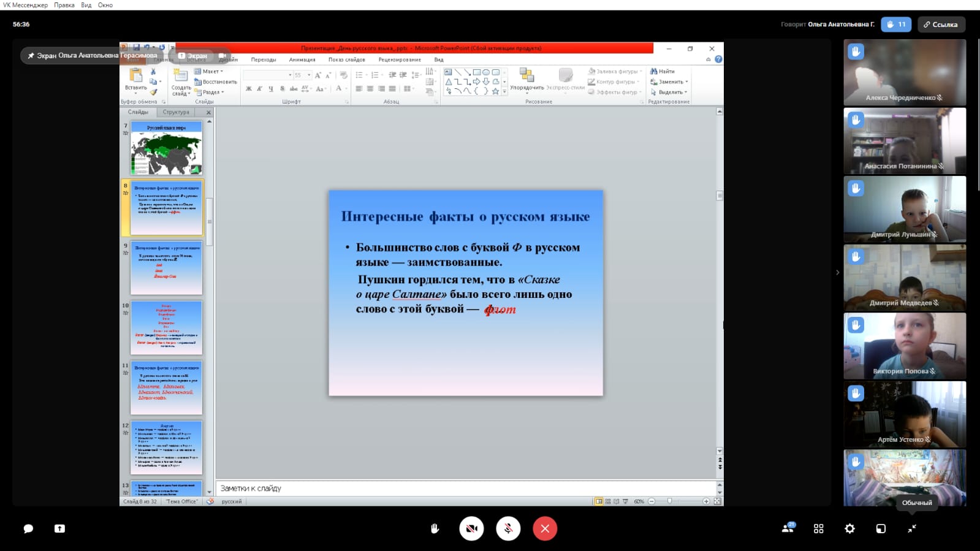Open the Переходы ribbon tab
980x551 pixels.
[264, 59]
